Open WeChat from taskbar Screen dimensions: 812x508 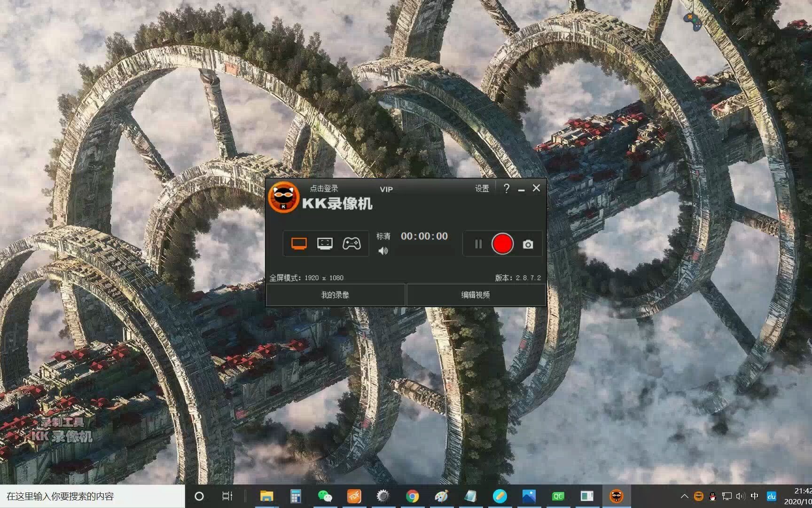(325, 496)
